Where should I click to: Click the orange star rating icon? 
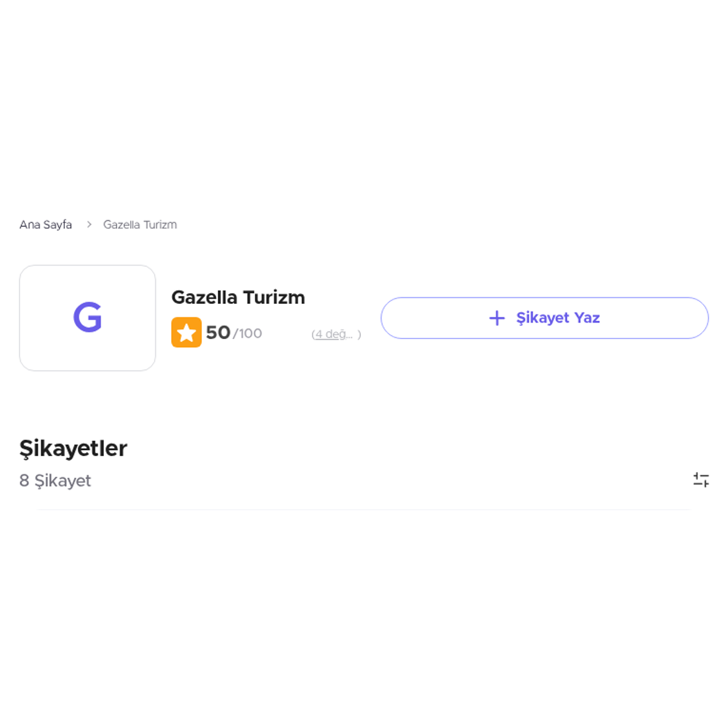[186, 332]
